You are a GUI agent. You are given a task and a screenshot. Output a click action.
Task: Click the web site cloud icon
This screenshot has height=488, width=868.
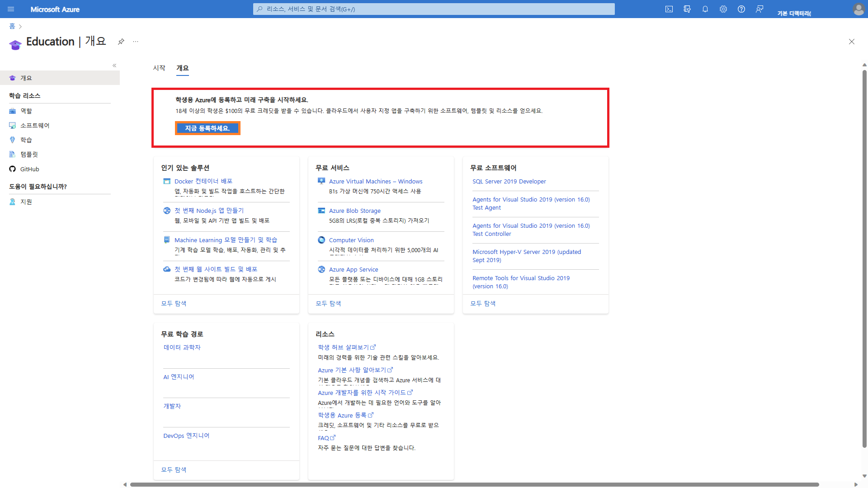click(167, 269)
